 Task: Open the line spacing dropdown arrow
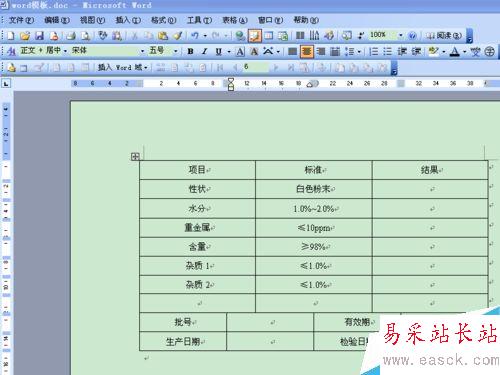(x=359, y=52)
